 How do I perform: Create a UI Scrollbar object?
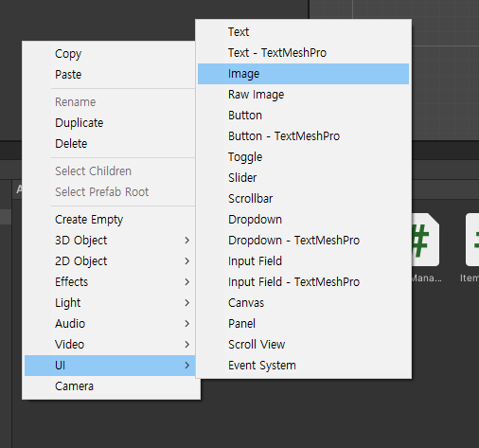click(x=303, y=199)
